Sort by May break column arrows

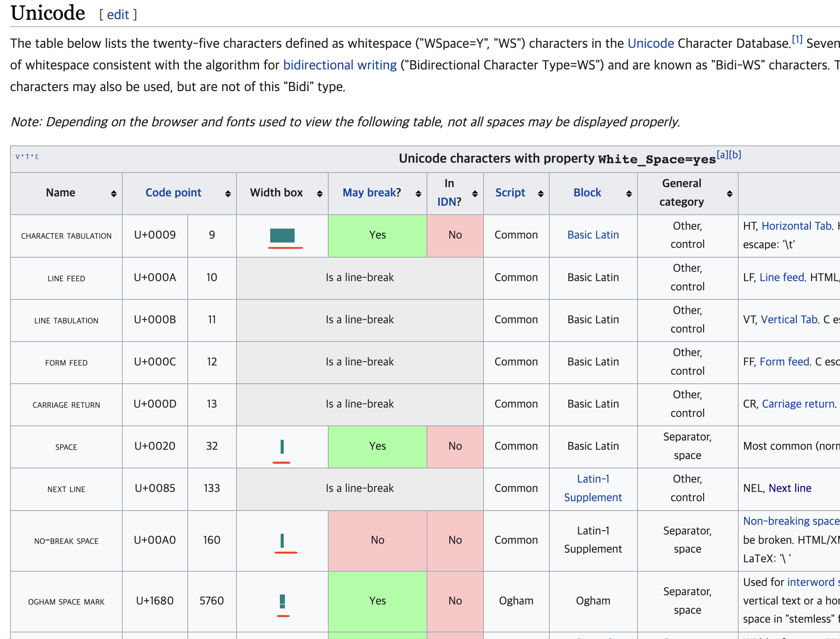pyautogui.click(x=418, y=193)
